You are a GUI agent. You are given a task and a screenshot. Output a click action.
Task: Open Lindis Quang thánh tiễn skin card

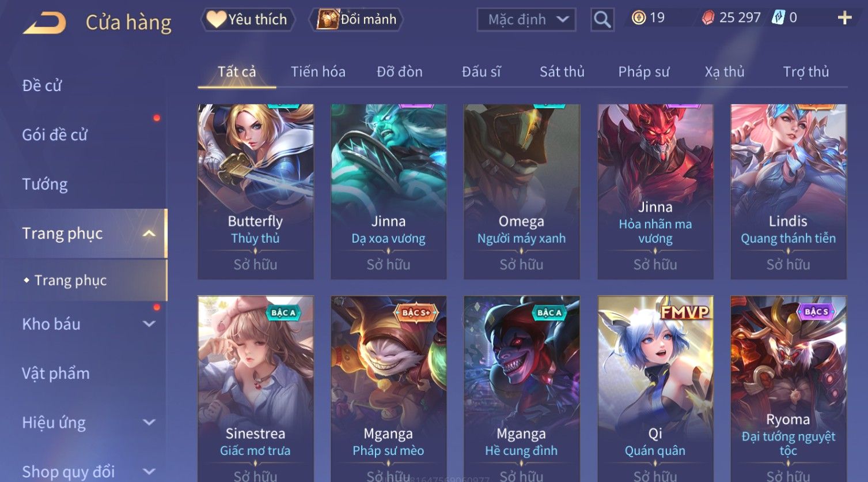[789, 191]
